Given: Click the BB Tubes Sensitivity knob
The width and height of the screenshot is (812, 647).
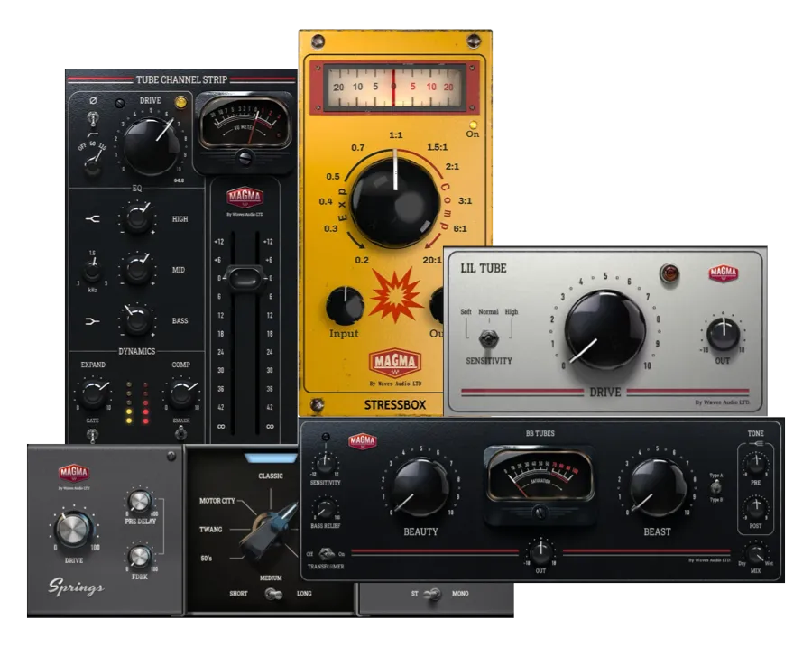Looking at the screenshot, I should pyautogui.click(x=325, y=464).
